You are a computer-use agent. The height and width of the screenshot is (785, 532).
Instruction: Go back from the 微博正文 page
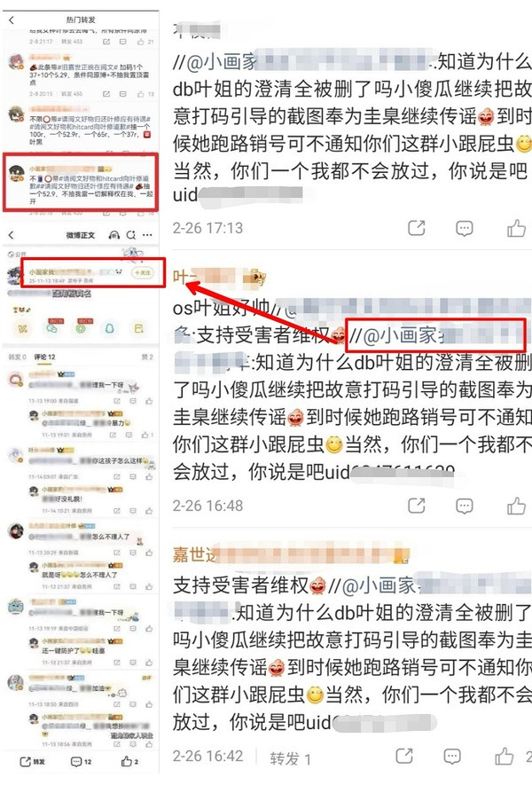tap(12, 235)
